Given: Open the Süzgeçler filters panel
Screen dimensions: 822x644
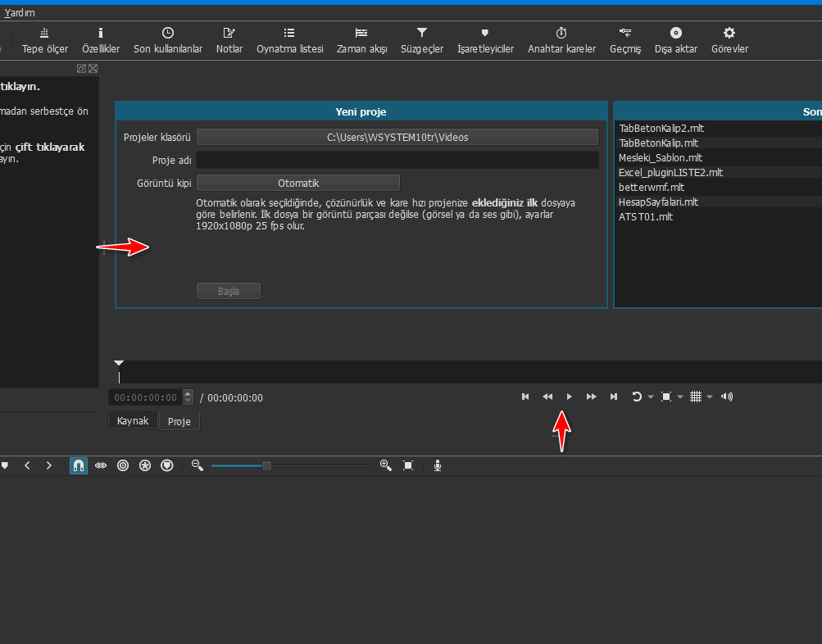Looking at the screenshot, I should click(422, 39).
